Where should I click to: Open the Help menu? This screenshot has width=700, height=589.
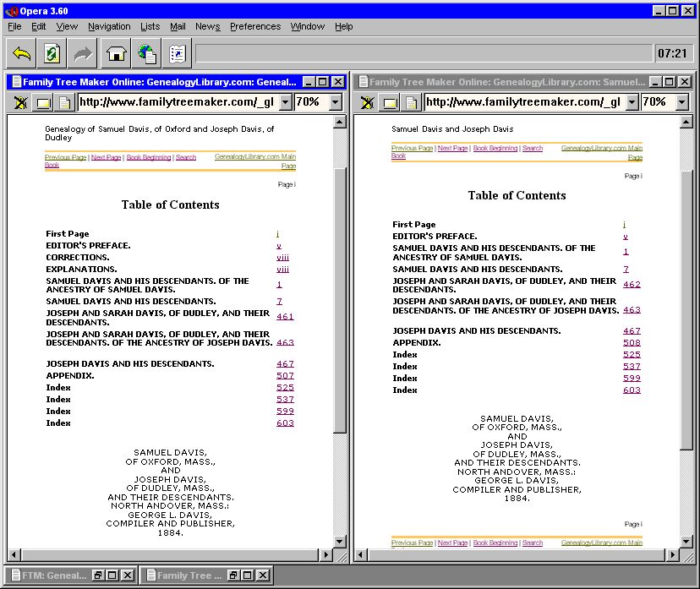point(344,26)
